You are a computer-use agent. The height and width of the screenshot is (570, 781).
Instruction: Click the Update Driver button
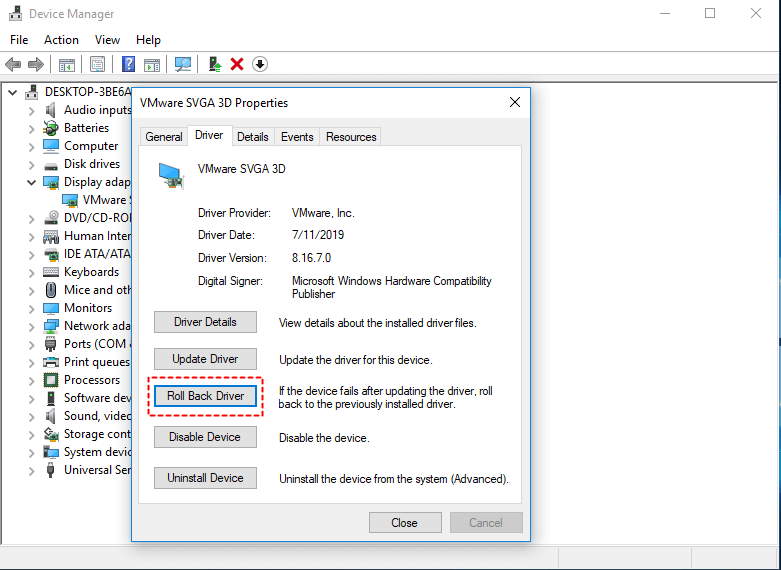(205, 359)
